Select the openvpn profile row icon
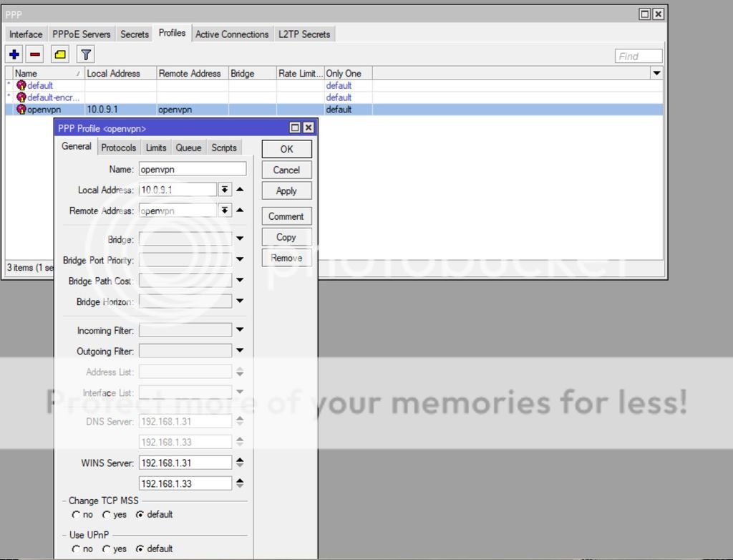 pyautogui.click(x=21, y=110)
